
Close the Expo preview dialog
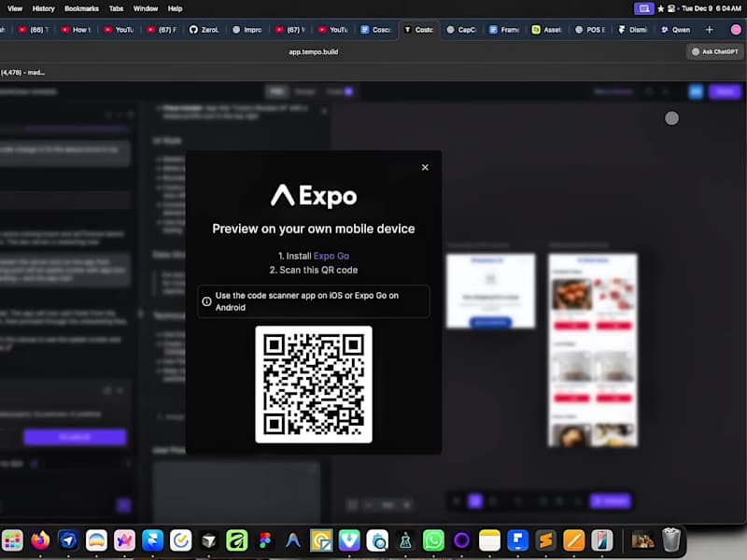click(x=425, y=167)
